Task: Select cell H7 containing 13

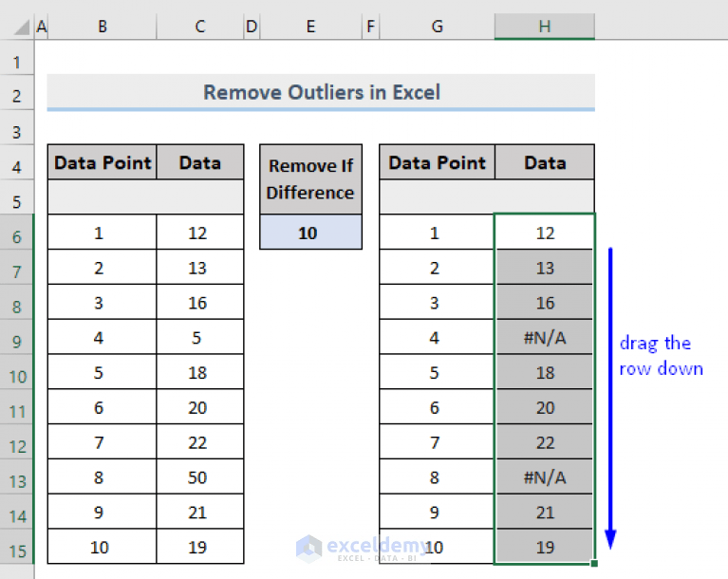Action: 545,268
